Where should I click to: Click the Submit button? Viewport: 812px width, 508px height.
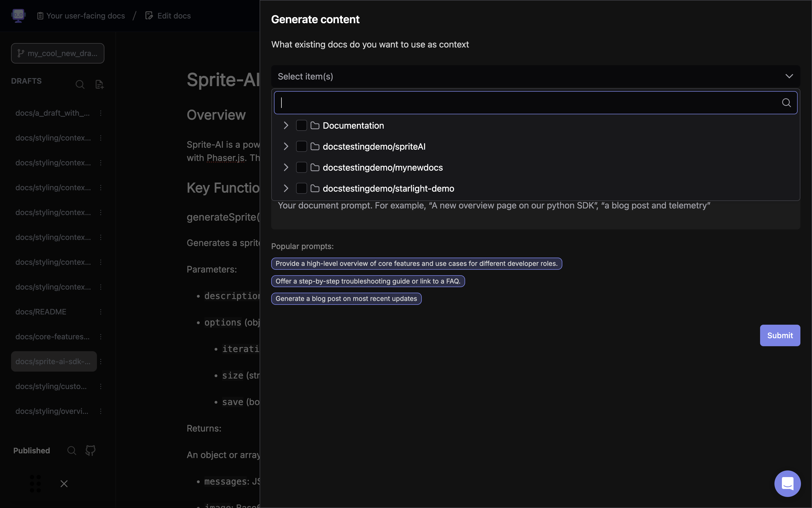(x=779, y=335)
